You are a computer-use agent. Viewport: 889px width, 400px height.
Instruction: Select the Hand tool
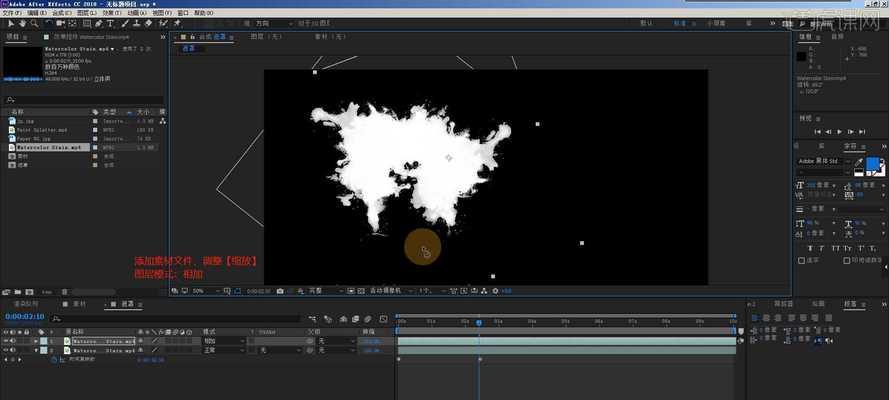point(23,23)
